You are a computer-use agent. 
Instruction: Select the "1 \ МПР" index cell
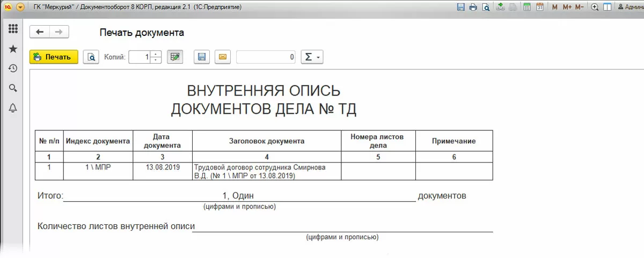pos(98,171)
